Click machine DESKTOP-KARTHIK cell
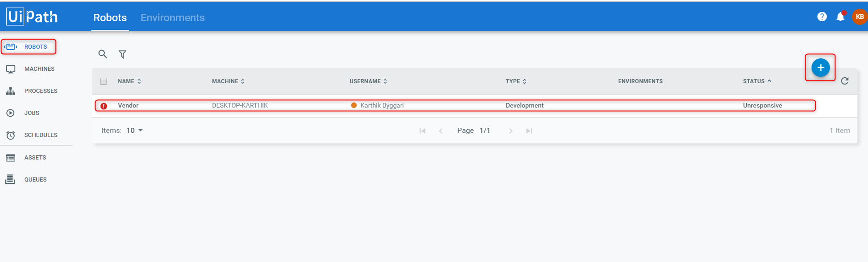 click(x=240, y=105)
